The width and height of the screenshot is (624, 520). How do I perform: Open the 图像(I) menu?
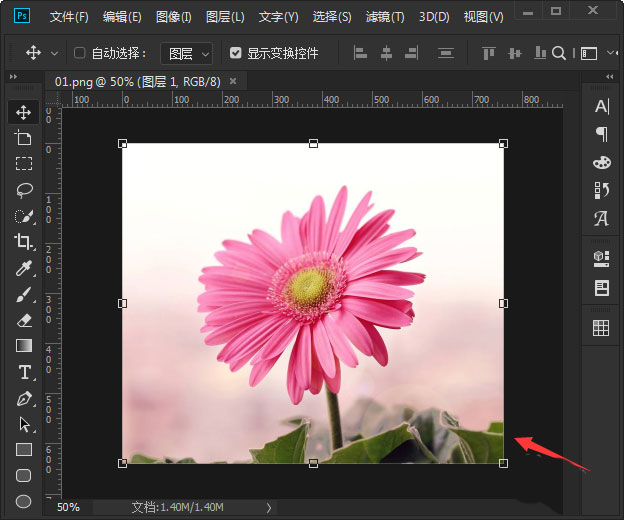174,17
